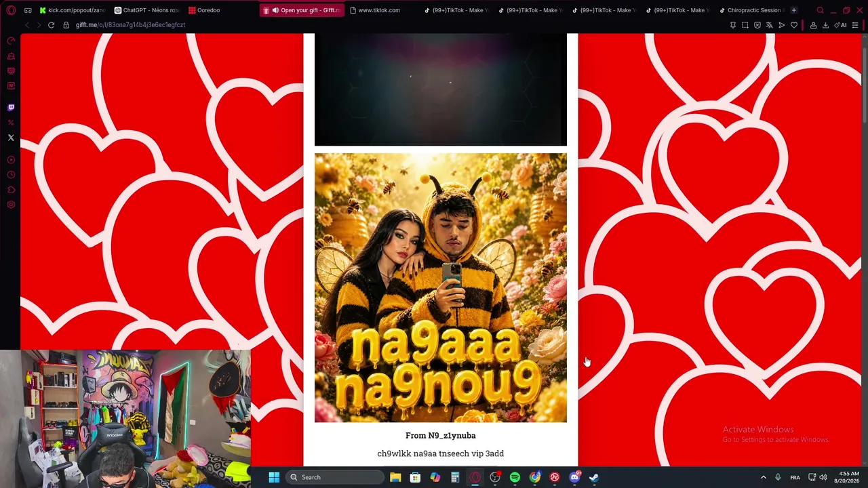Click the bee couple gift image
868x488 pixels.
[441, 288]
